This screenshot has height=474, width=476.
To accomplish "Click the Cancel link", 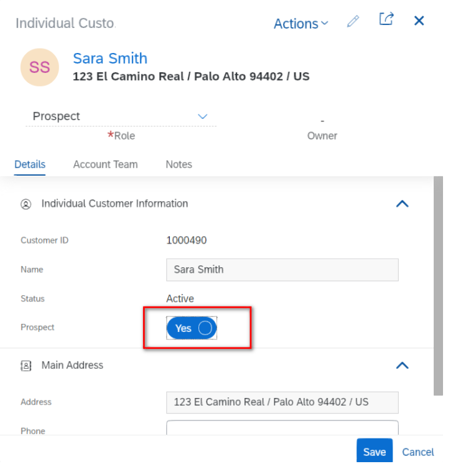I will point(418,452).
